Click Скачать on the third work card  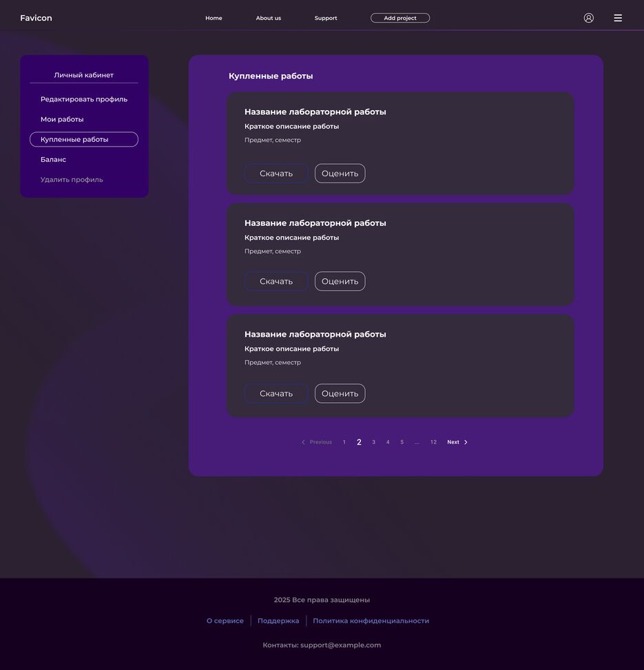pyautogui.click(x=276, y=393)
